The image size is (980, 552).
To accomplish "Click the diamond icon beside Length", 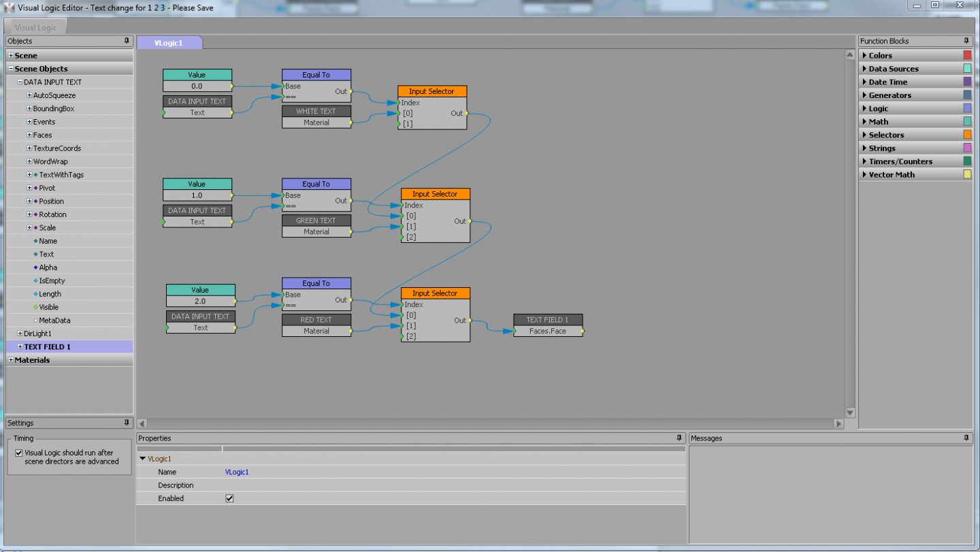I will 35,294.
